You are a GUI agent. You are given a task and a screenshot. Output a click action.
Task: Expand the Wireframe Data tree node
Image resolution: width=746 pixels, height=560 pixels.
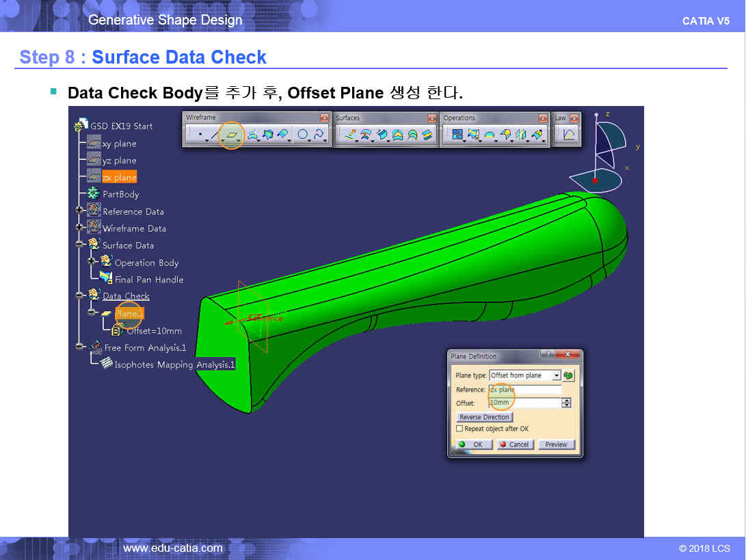80,228
